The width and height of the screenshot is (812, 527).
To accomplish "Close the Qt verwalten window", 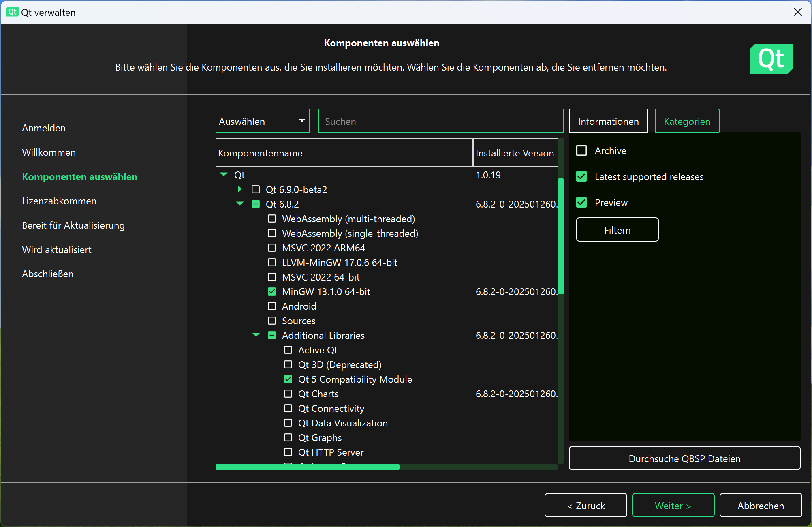I will tap(797, 12).
